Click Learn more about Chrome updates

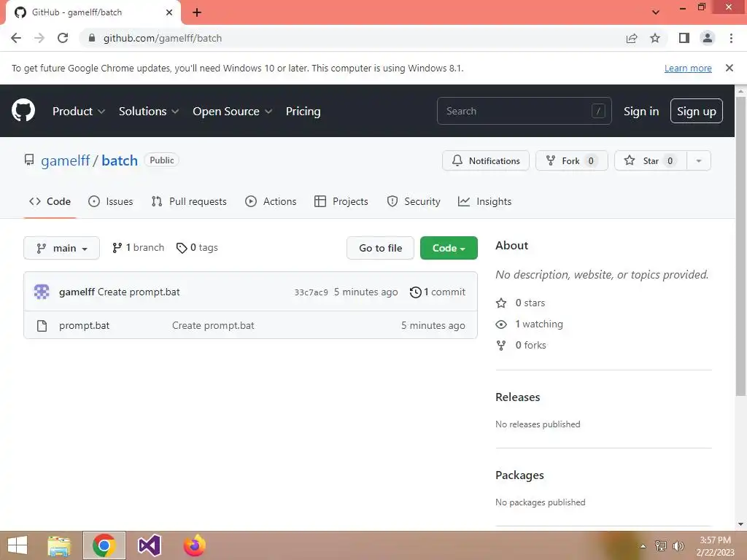pos(688,68)
